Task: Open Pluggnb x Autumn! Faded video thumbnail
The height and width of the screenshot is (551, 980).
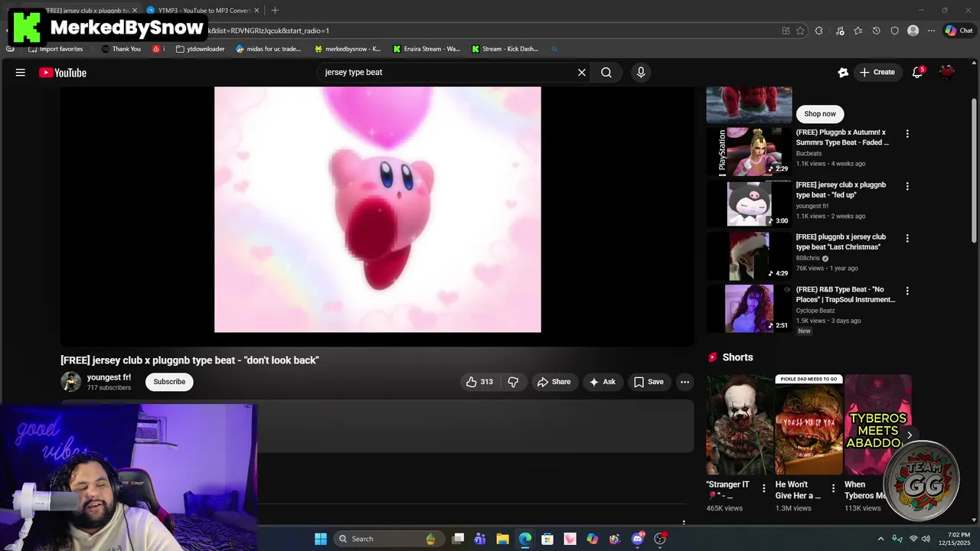Action: click(x=749, y=152)
